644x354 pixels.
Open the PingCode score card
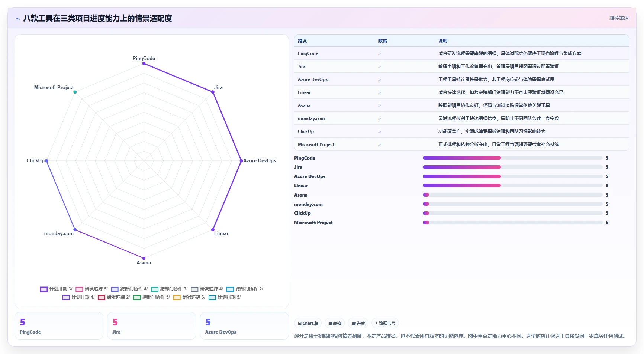(x=59, y=326)
